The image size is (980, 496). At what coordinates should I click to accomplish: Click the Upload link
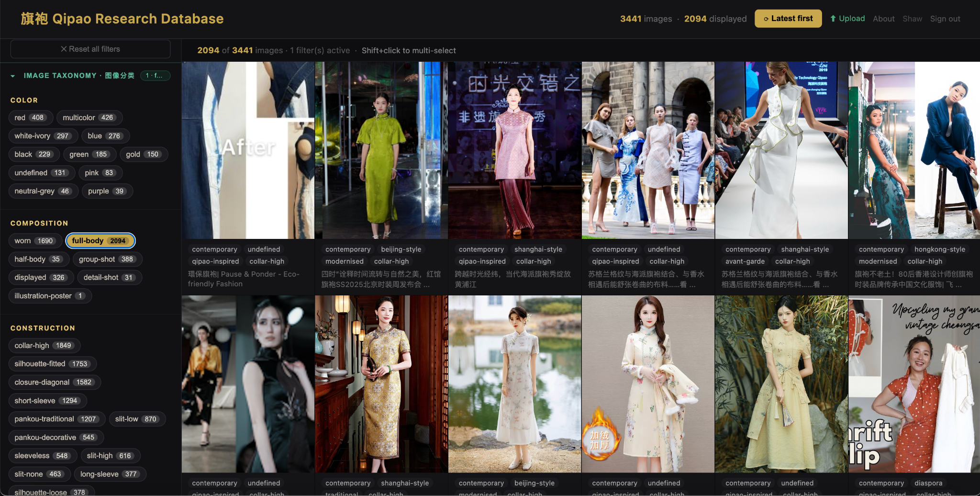point(847,19)
